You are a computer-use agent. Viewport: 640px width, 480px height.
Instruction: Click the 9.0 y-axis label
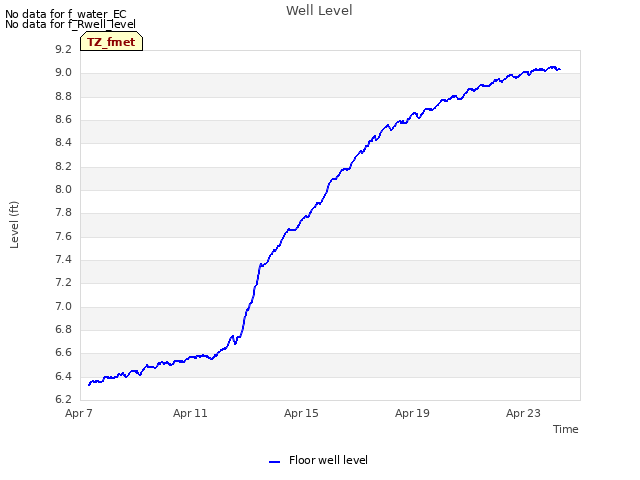click(x=63, y=73)
